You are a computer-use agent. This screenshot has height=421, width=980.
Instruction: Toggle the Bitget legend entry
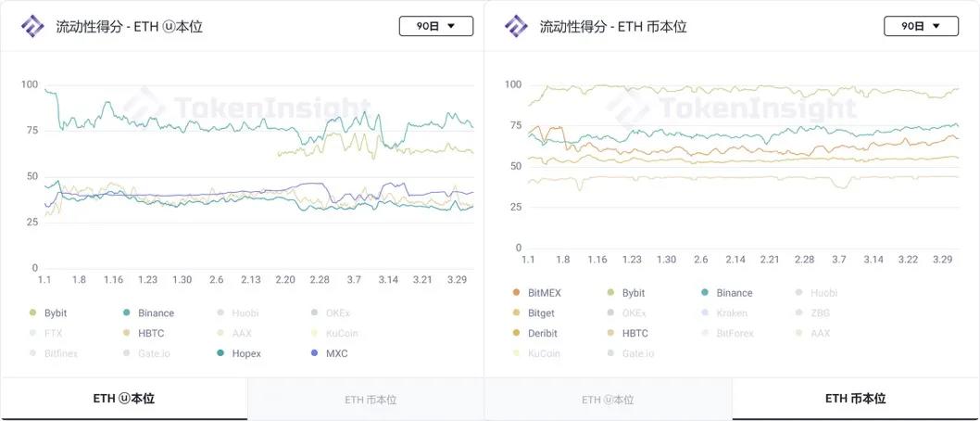537,313
